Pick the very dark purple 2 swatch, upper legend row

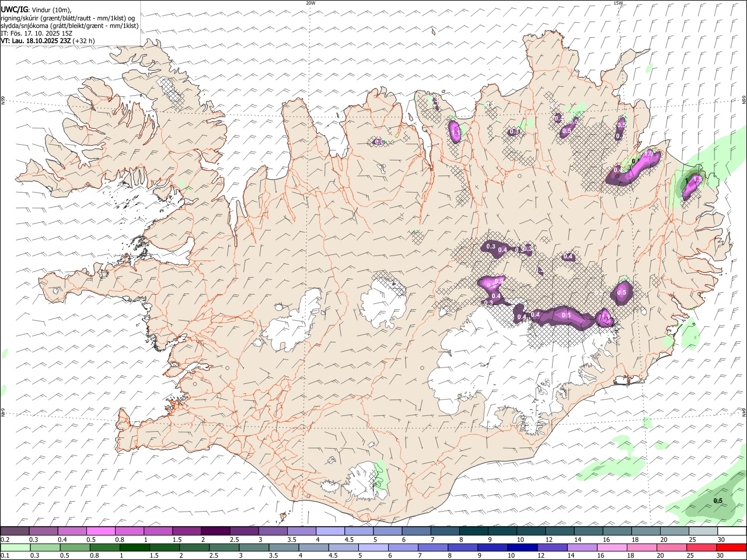215,531
